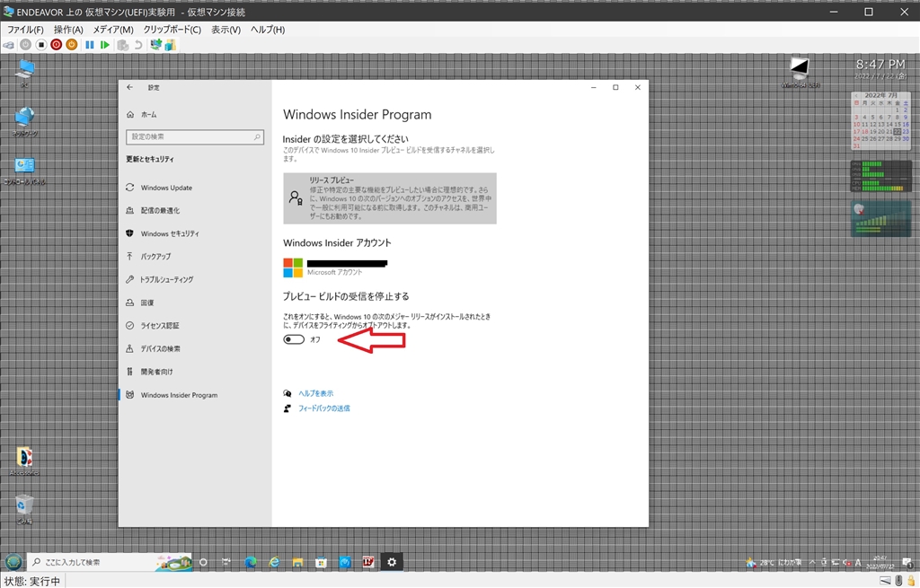
Task: Launch Internet Explorer from taskbar
Action: point(274,562)
